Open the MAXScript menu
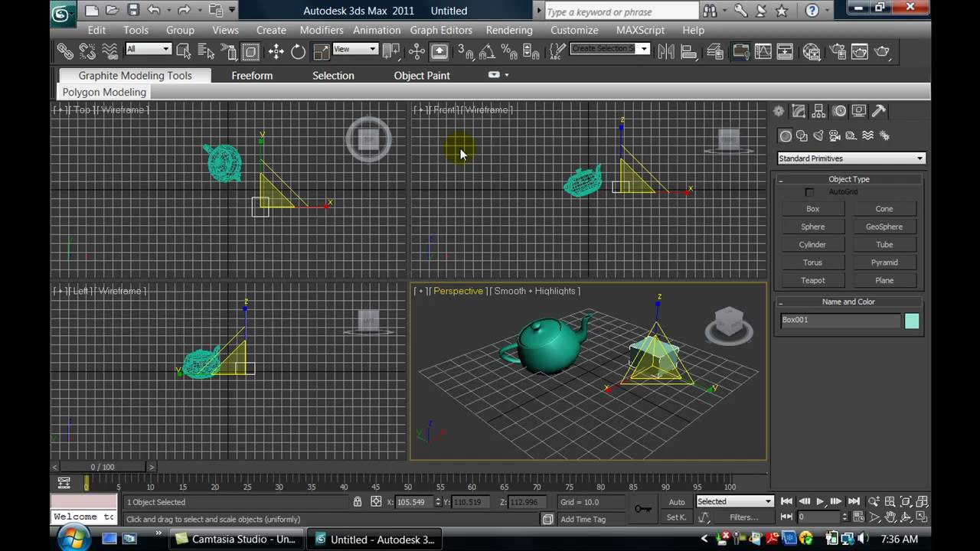Image resolution: width=980 pixels, height=551 pixels. [x=641, y=30]
